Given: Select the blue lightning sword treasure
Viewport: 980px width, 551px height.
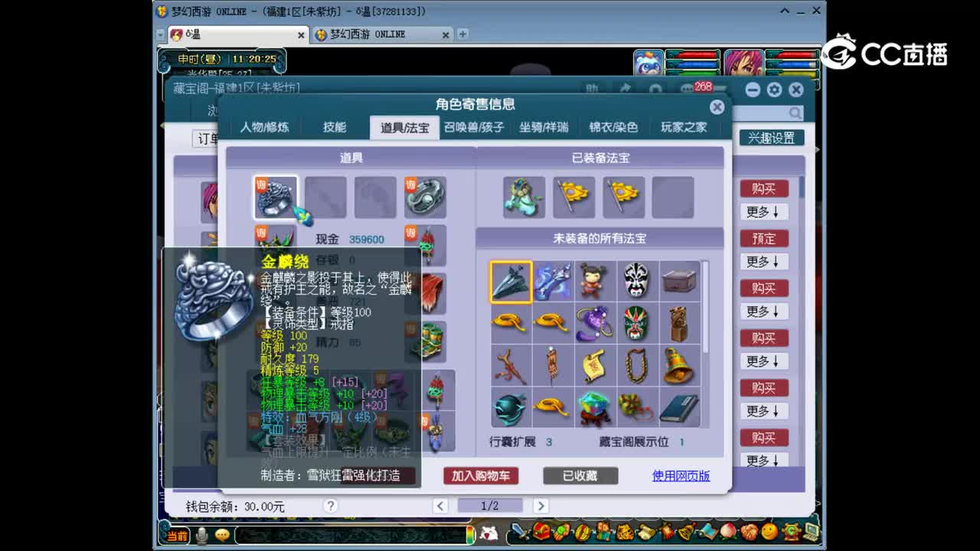Looking at the screenshot, I should click(553, 282).
